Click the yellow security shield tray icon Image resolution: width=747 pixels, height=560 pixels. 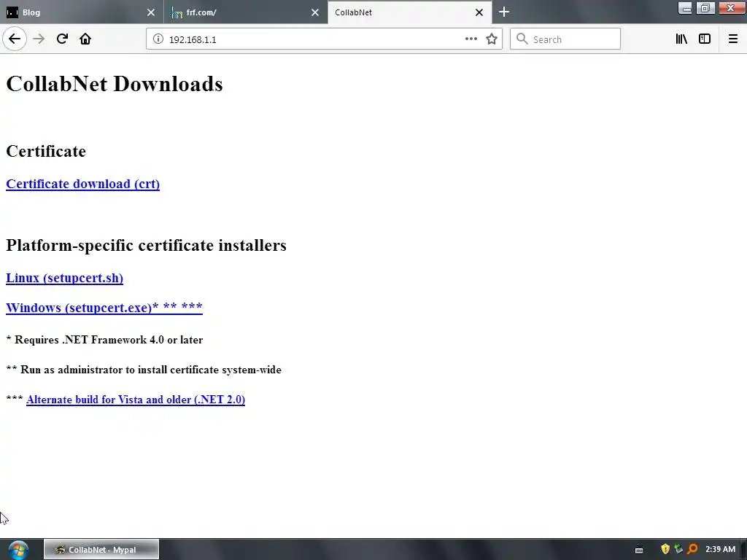point(665,550)
